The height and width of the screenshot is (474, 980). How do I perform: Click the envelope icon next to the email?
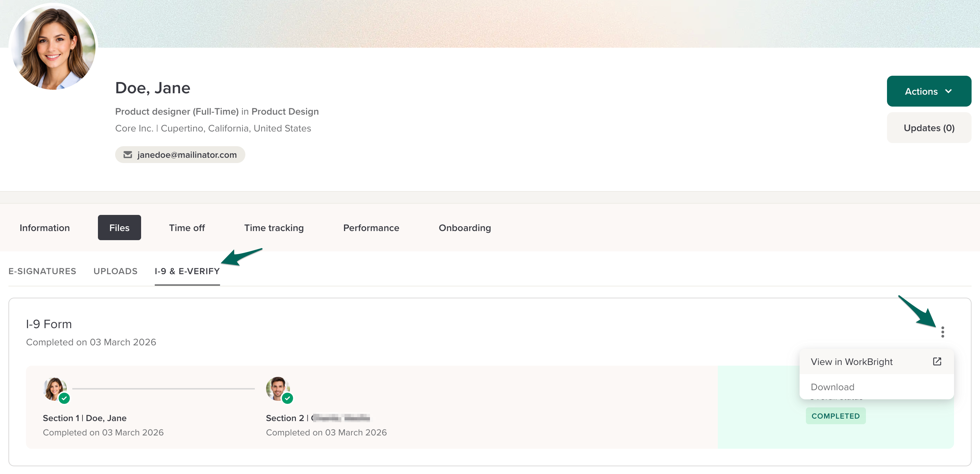pos(128,155)
